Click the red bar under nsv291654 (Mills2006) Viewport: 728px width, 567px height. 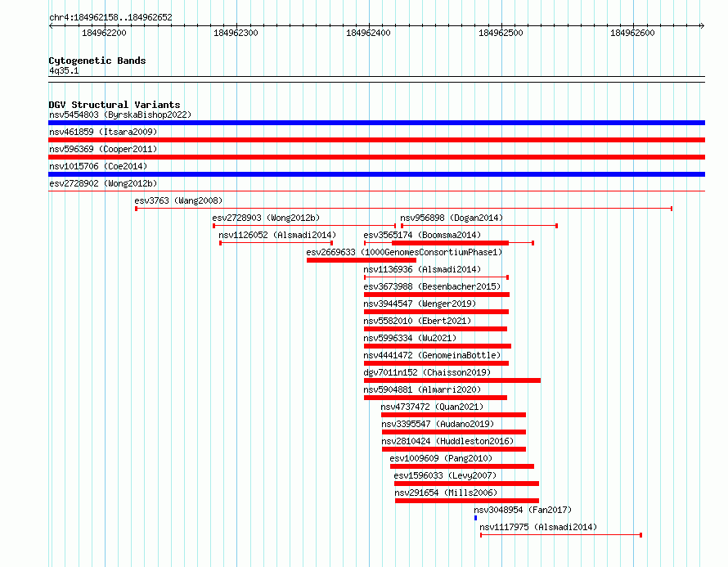(467, 501)
